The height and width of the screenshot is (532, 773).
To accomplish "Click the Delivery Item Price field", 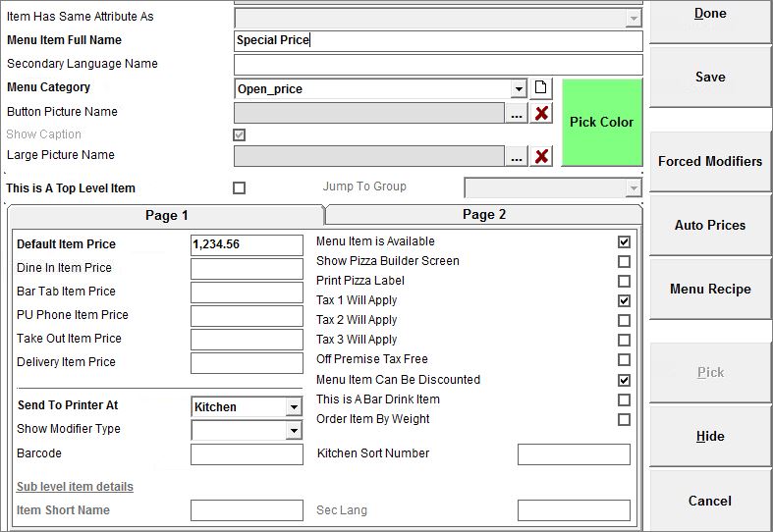I will 247,363.
